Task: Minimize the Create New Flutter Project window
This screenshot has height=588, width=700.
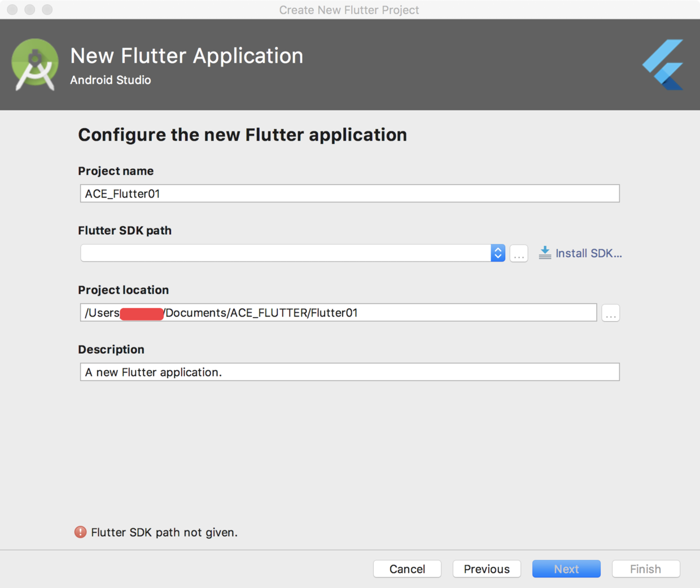Action: pos(30,10)
